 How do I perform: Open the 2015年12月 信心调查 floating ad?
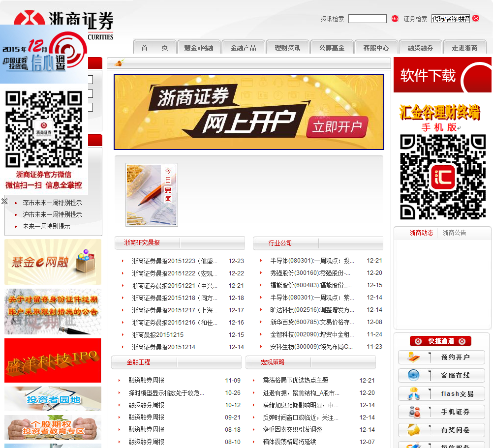[44, 54]
